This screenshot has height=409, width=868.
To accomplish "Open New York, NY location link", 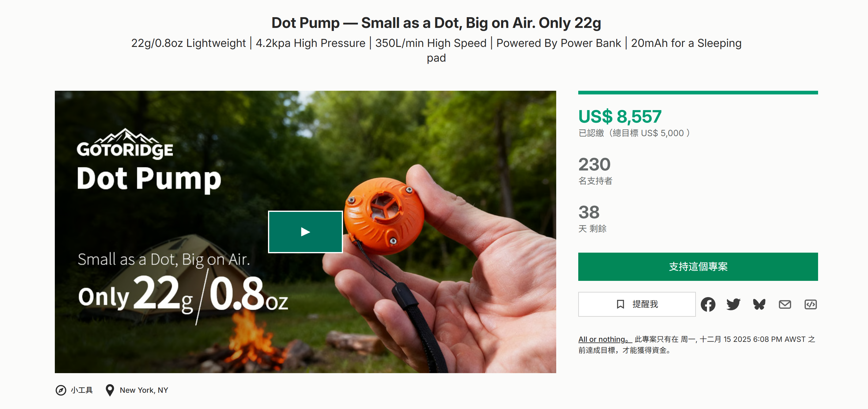I will [144, 390].
